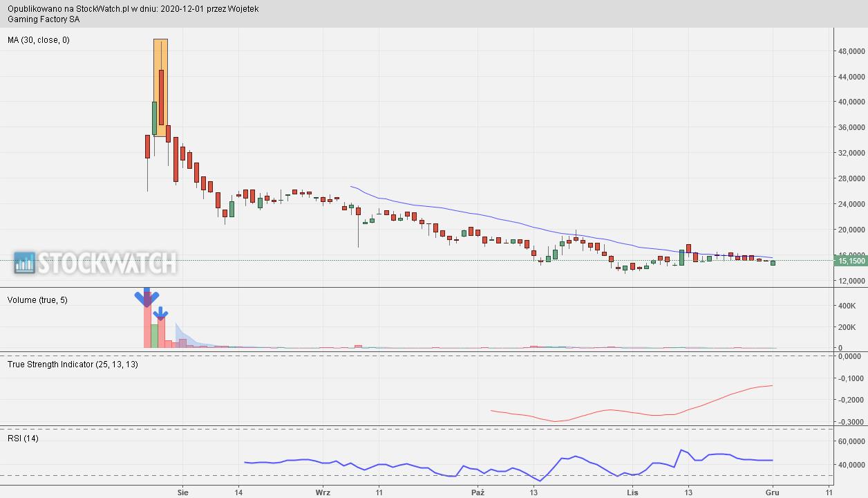The image size is (868, 498).
Task: Select the RSI (14) indicator label
Action: [23, 439]
